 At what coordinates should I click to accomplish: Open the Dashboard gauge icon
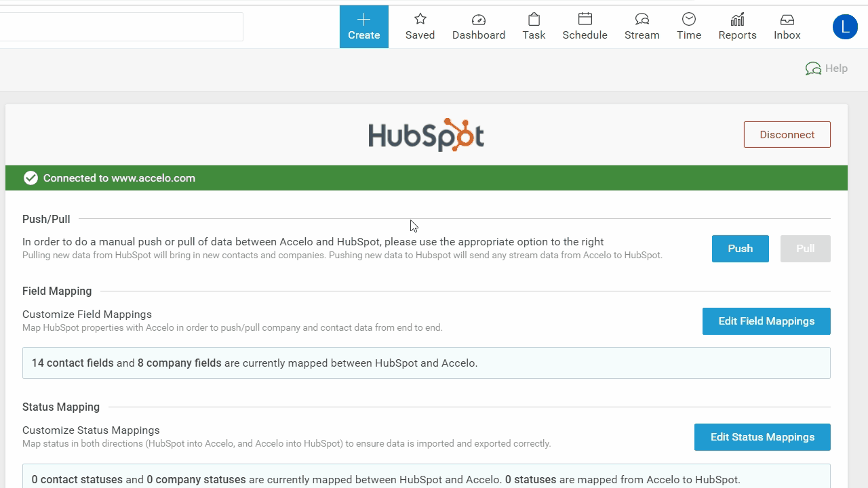478,19
